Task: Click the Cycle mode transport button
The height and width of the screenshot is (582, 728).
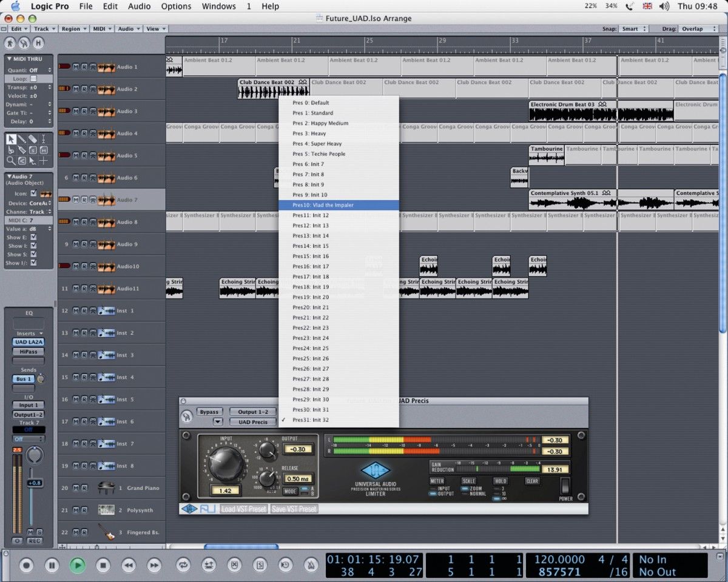Action: (182, 565)
